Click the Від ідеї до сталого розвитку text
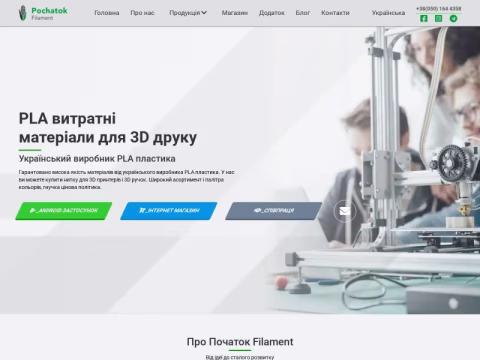The height and width of the screenshot is (360, 480). (x=240, y=357)
